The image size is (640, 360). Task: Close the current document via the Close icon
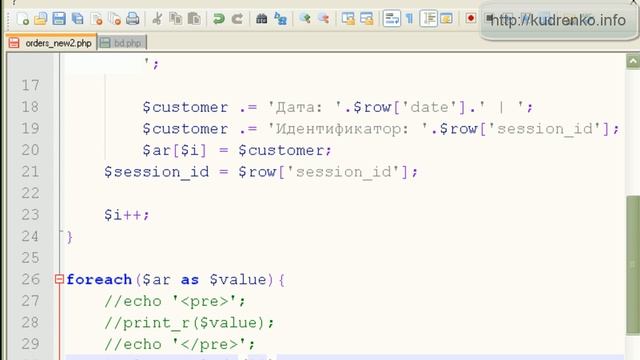97,19
